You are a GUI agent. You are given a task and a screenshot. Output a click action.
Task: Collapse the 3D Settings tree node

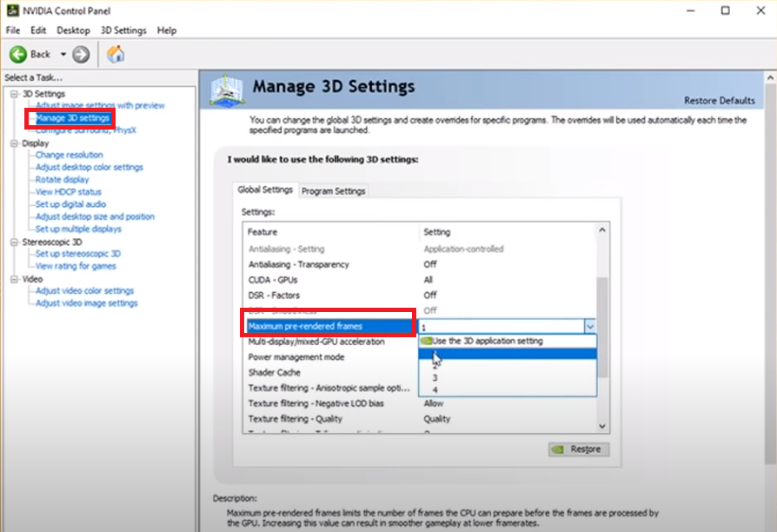pos(15,94)
